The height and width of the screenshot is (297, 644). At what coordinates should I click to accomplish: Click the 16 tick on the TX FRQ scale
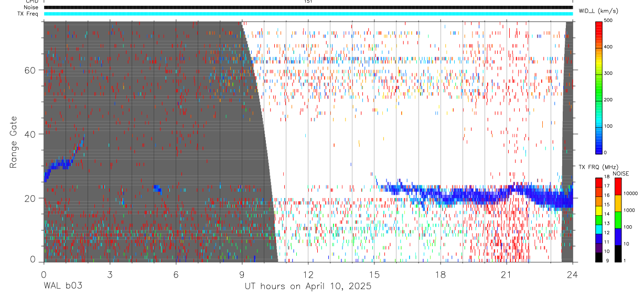coord(607,195)
